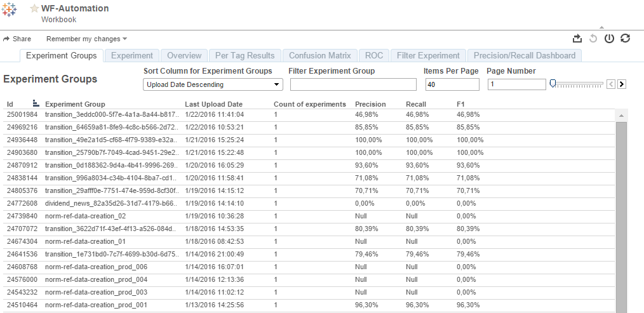Viewport: 644px width, 313px height.
Task: Click the sort icon next to Id
Action: coord(36,103)
